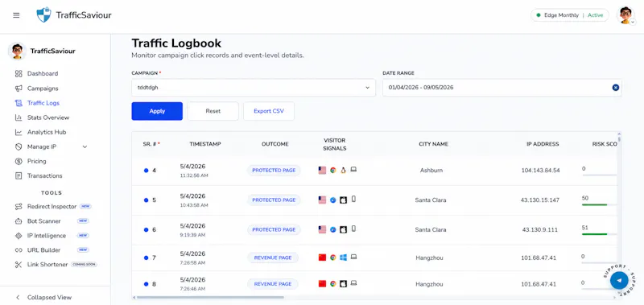Viewport: 644px width, 305px height.
Task: Open Stats Overview page
Action: point(48,117)
